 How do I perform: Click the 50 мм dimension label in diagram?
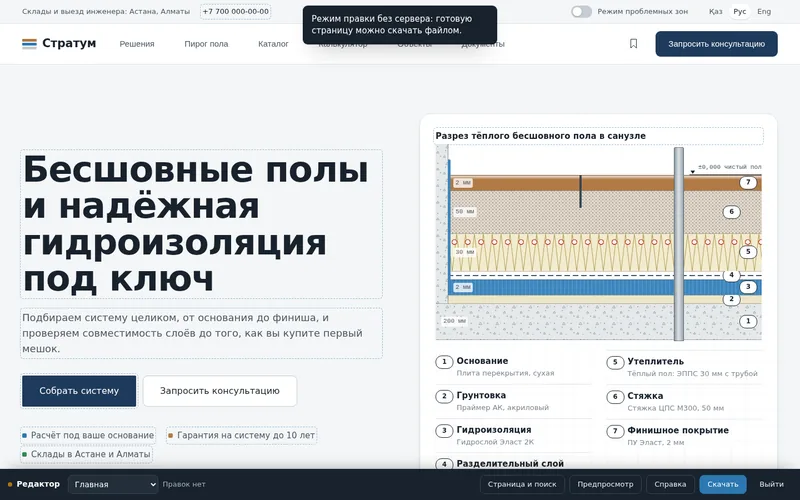tap(465, 212)
